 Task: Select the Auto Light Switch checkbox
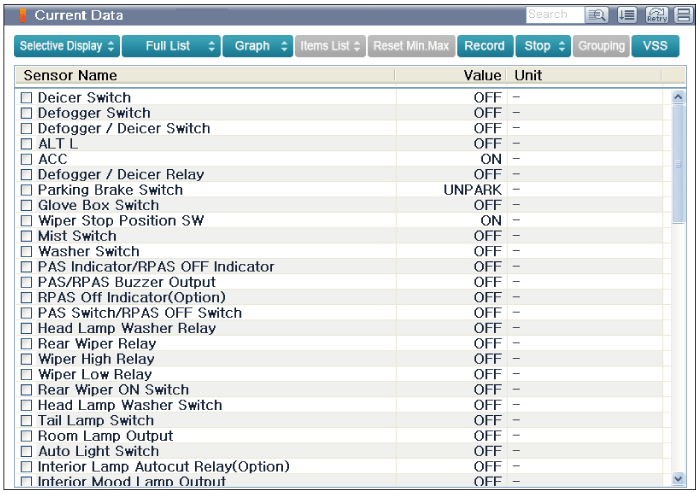pyautogui.click(x=27, y=452)
